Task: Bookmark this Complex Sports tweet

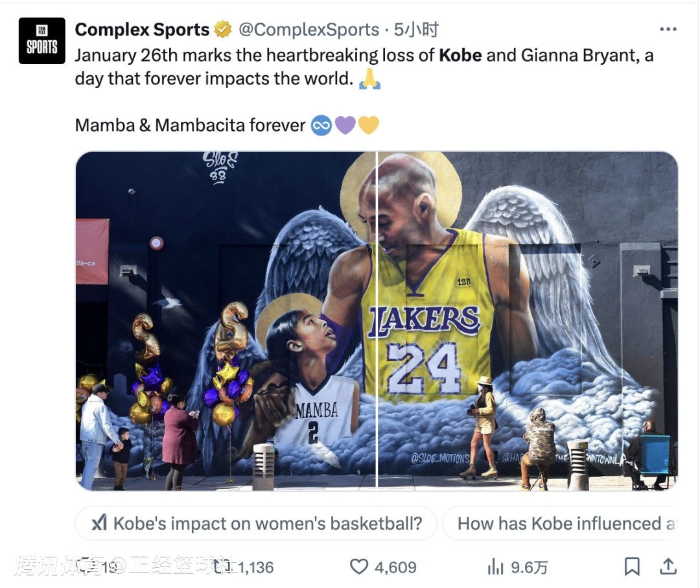Action: [632, 567]
